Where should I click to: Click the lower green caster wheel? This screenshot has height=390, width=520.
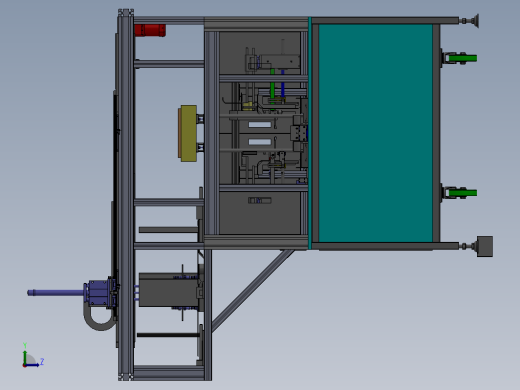click(x=463, y=193)
